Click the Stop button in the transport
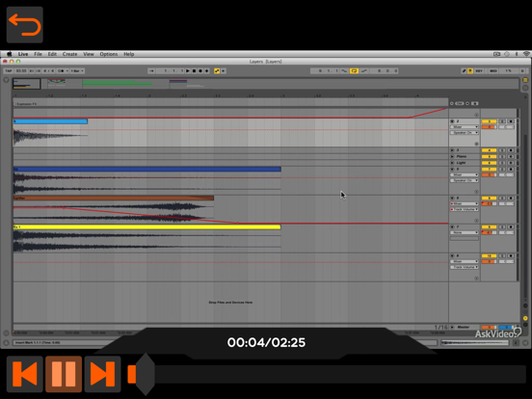Image resolution: width=532 pixels, height=399 pixels. (x=194, y=71)
